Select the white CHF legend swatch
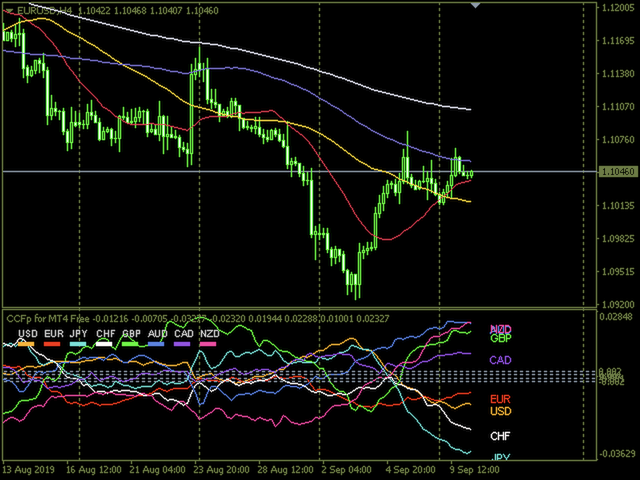Screen dimensions: 640x480 [x=105, y=343]
